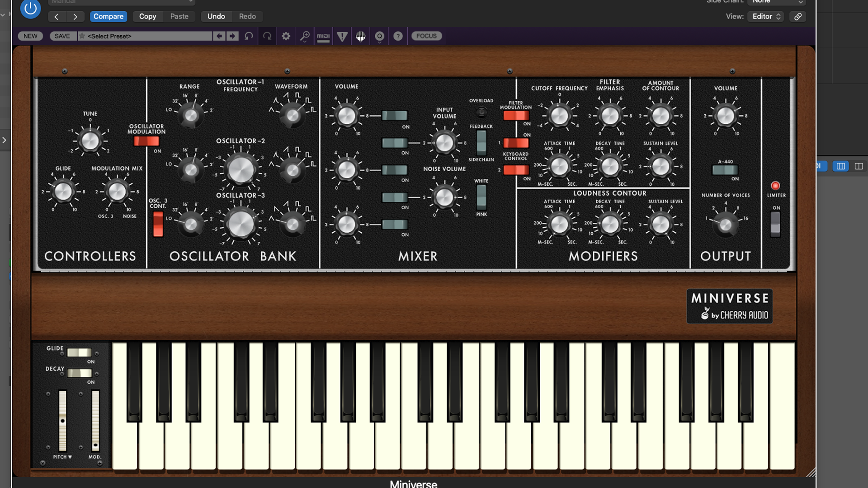Viewport: 868px width, 488px height.
Task: Toggle the A-440 switch
Action: 725,170
